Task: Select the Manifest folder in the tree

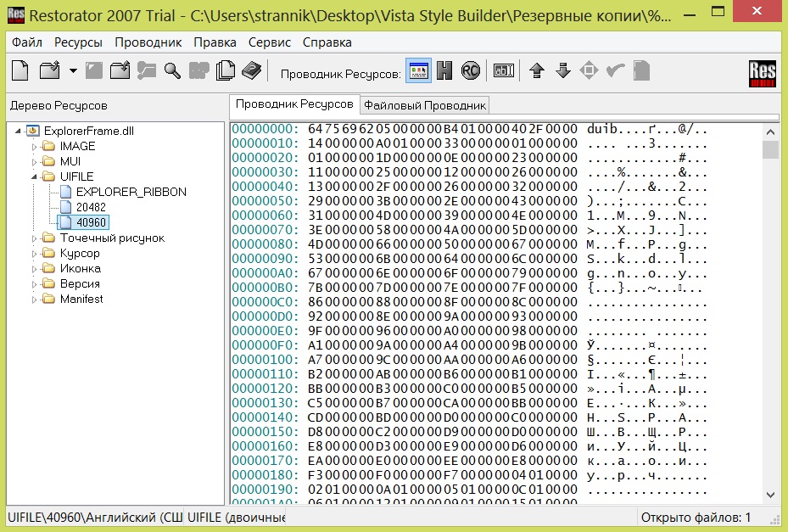Action: pyautogui.click(x=81, y=299)
